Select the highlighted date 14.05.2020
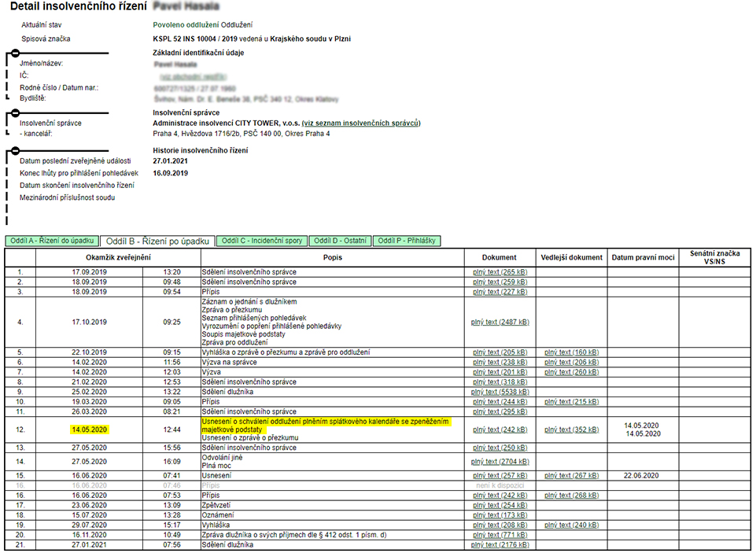The height and width of the screenshot is (553, 756). click(89, 429)
